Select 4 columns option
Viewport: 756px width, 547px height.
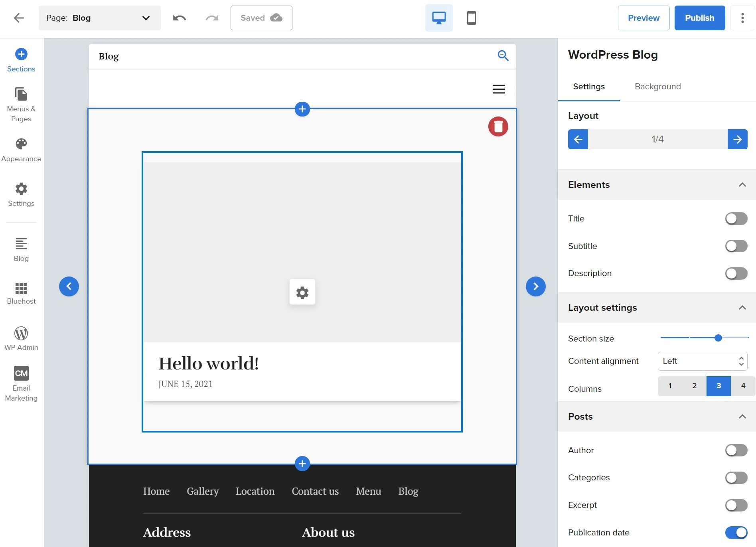click(743, 386)
